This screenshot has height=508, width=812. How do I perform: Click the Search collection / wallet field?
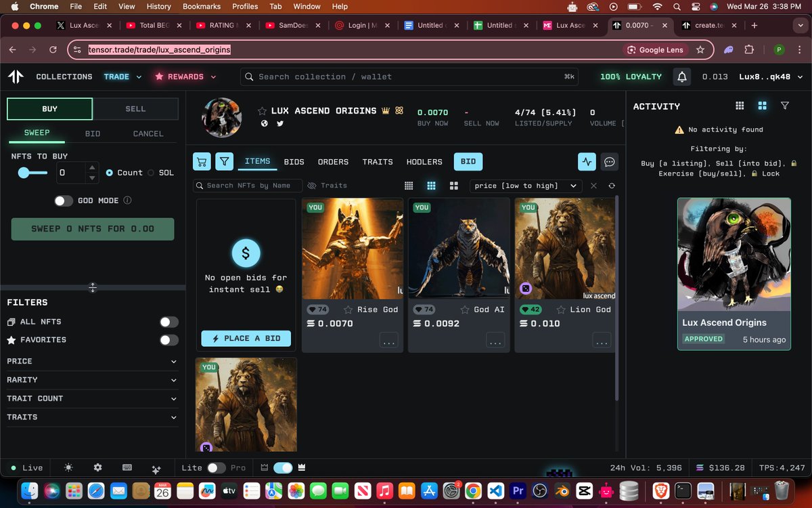point(409,77)
